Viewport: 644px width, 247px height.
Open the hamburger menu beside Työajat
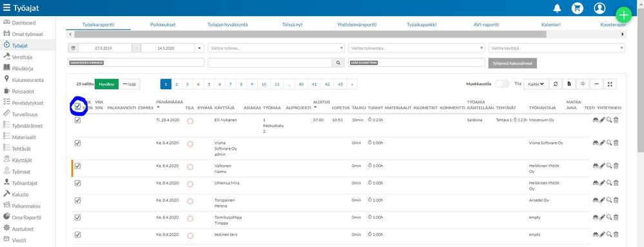(6, 8)
